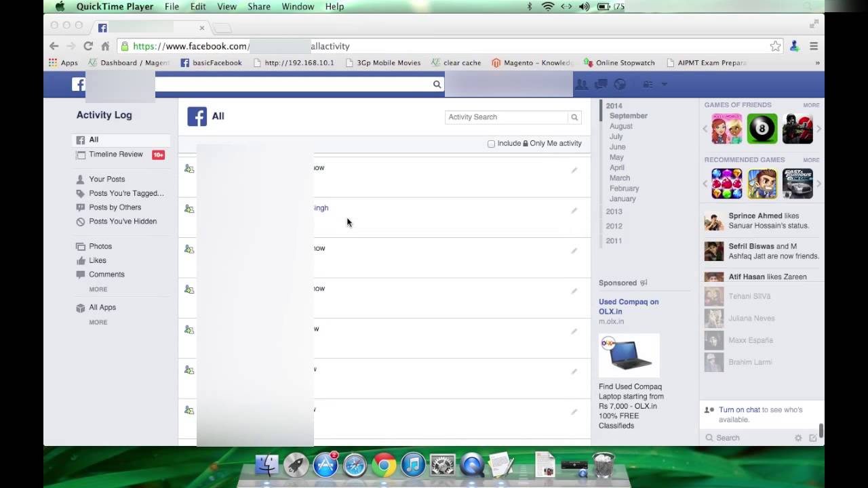The height and width of the screenshot is (488, 868).
Task: Open the App Store Dock icon
Action: pos(325,465)
